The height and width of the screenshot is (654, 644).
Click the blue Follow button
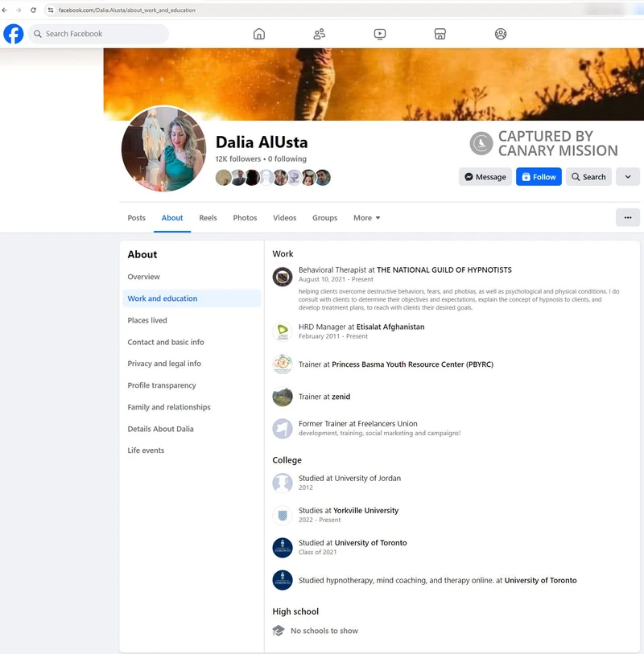coord(539,177)
